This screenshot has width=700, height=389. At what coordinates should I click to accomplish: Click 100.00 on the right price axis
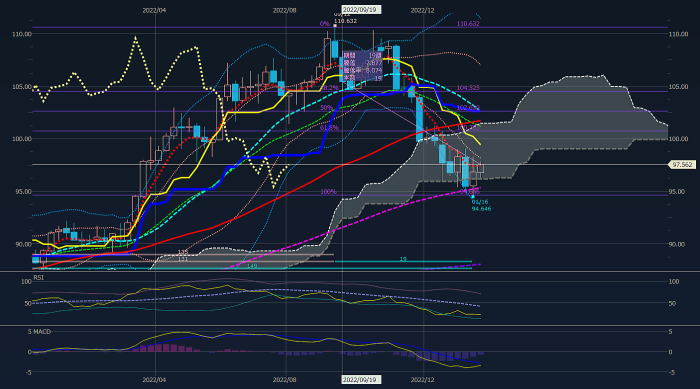679,139
